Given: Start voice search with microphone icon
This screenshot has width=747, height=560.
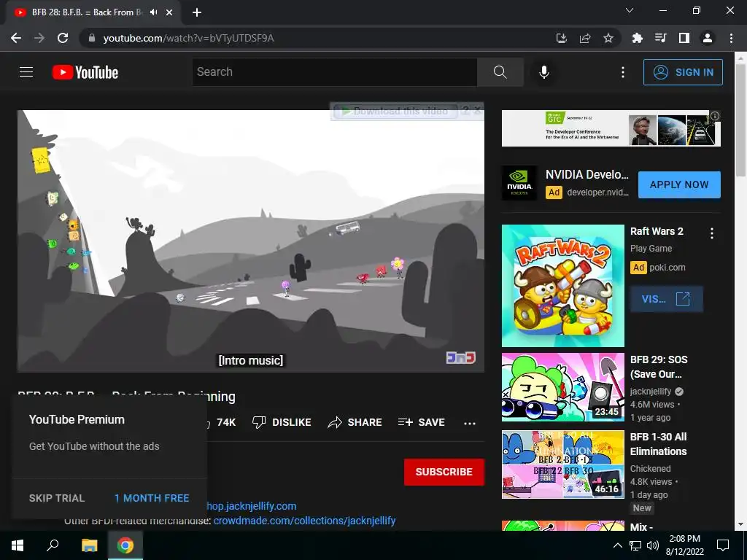Looking at the screenshot, I should click(543, 72).
